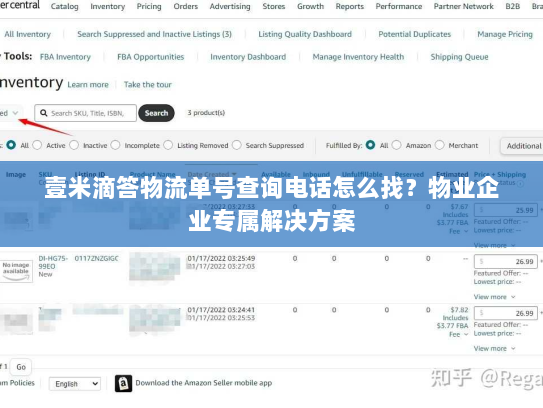Open the Advertising menu
Screen dimensions: 543x408
click(x=230, y=7)
